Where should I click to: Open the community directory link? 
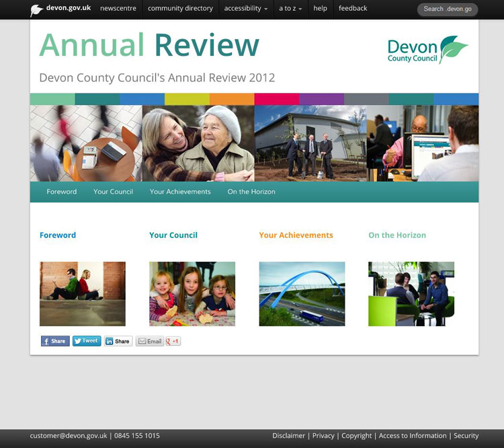(180, 8)
